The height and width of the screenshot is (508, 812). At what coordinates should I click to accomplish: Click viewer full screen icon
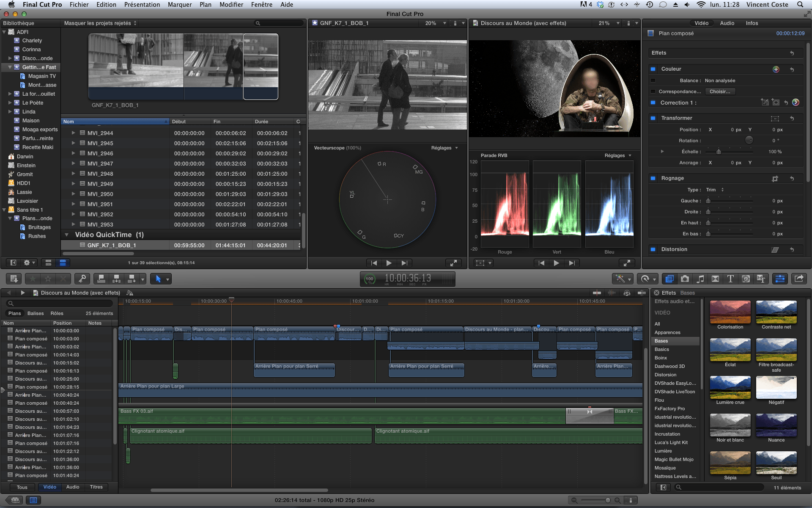point(627,263)
